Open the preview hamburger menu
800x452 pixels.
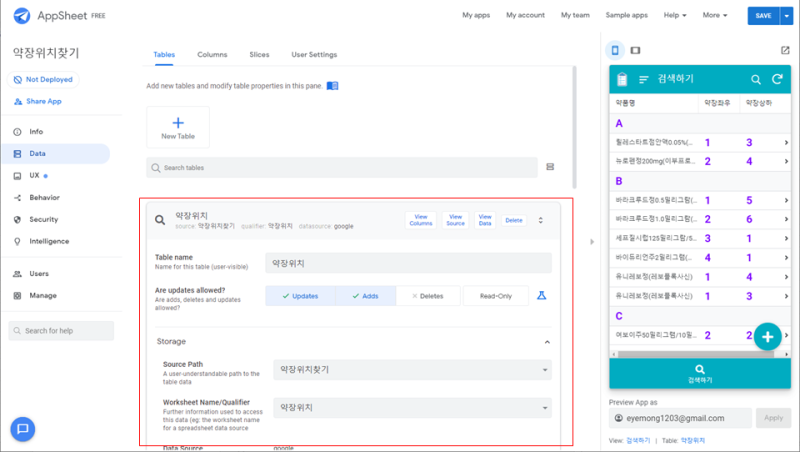(x=643, y=79)
